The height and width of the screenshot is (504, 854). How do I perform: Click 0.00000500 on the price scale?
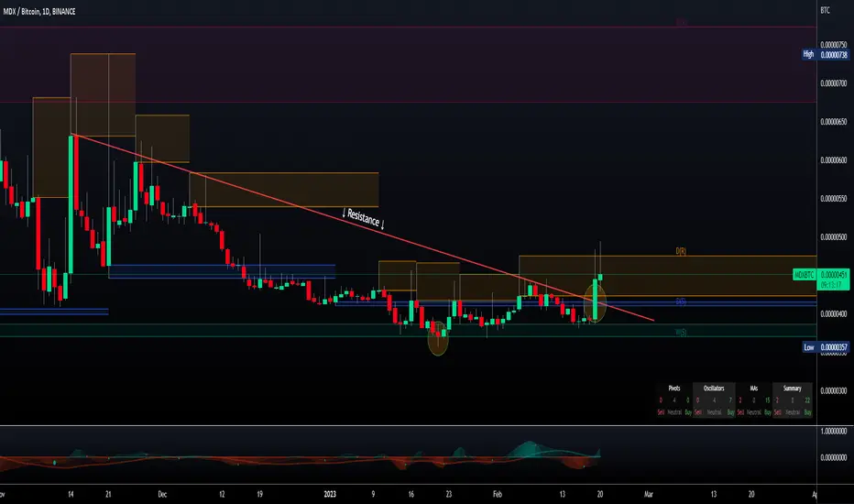pyautogui.click(x=834, y=237)
